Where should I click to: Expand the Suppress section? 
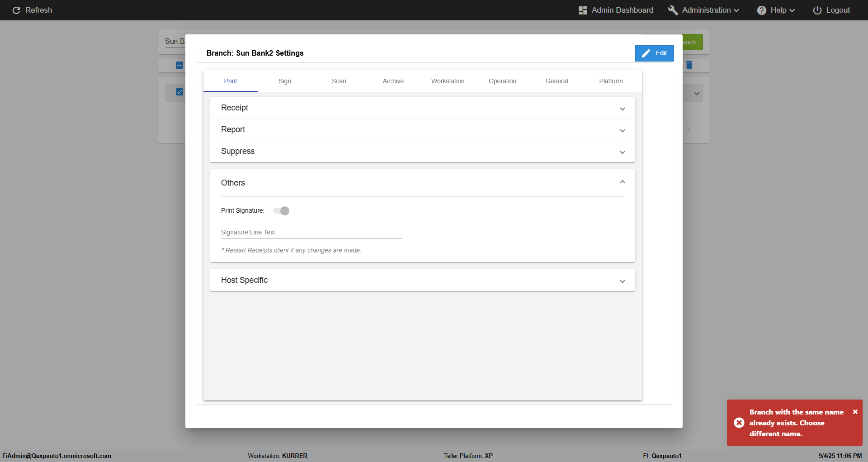point(622,152)
